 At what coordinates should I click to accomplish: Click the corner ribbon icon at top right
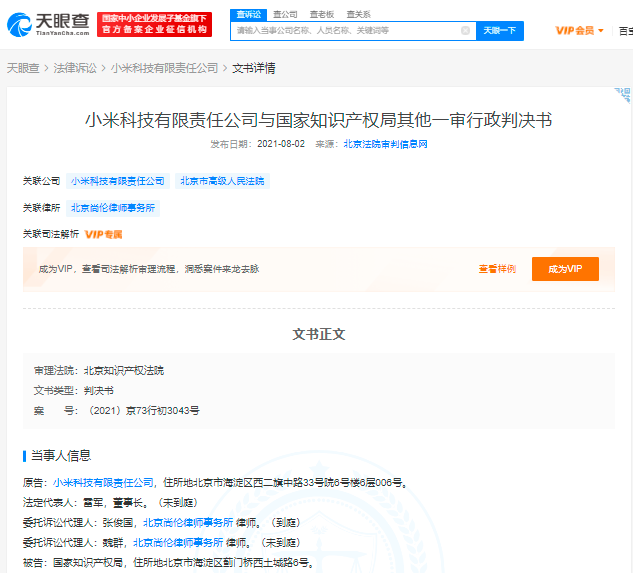pos(623,95)
